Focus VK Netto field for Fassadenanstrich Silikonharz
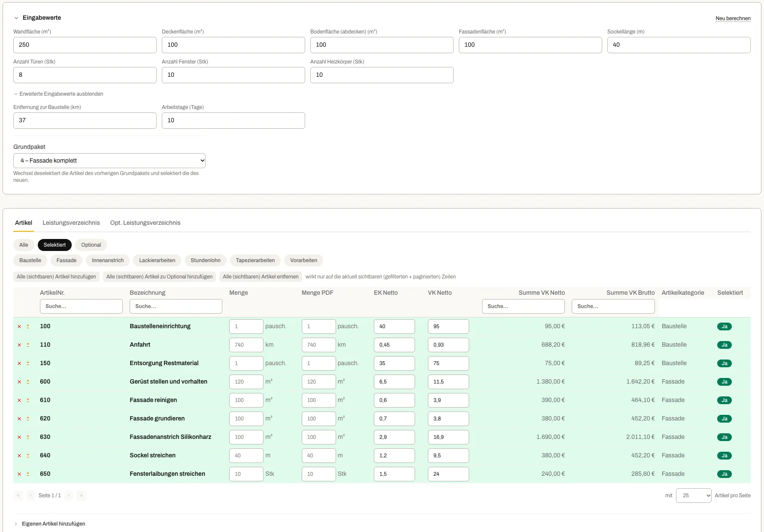The image size is (764, 532). (449, 437)
